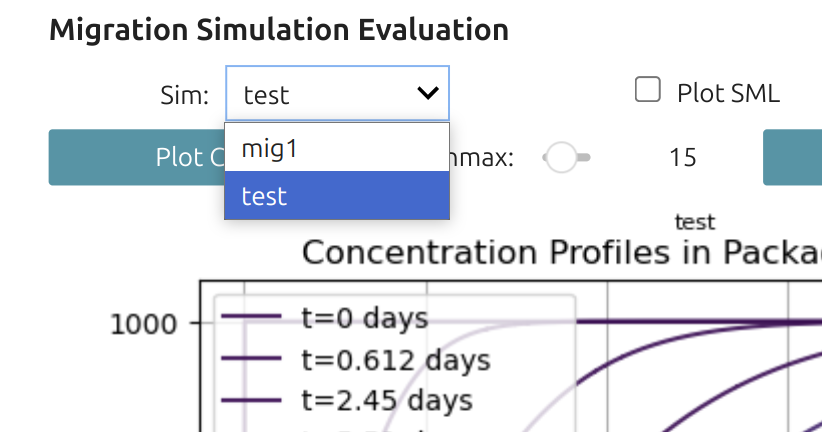Screen dimensions: 822x432
Task: Click the Concentration Profiles plot title
Action: click(560, 252)
